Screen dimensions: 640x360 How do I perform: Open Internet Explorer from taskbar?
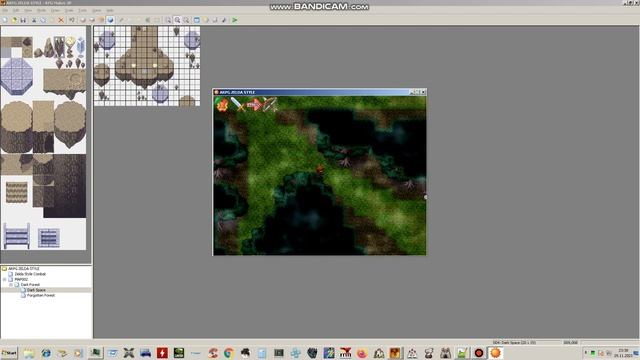(x=46, y=353)
